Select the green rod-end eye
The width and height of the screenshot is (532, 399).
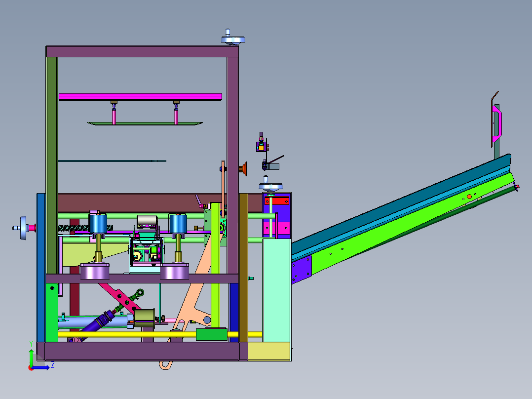pyautogui.click(x=140, y=293)
